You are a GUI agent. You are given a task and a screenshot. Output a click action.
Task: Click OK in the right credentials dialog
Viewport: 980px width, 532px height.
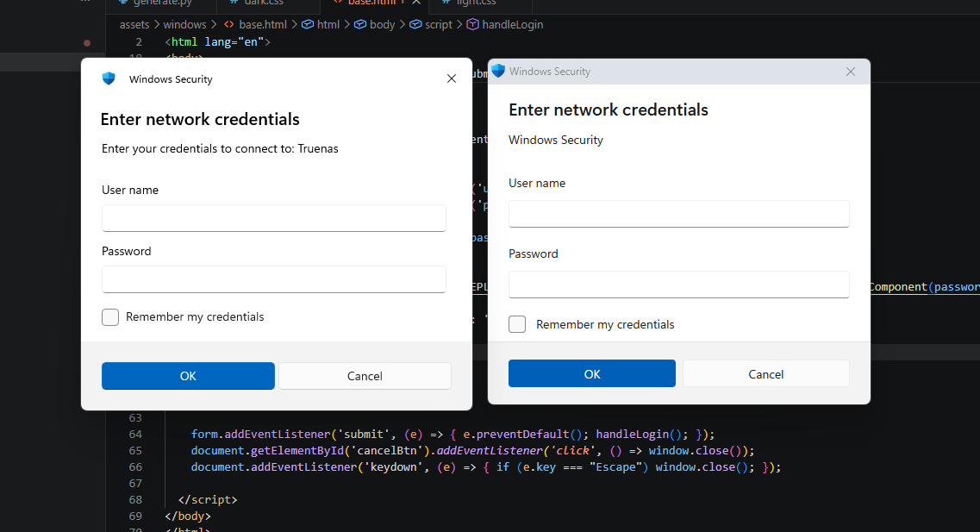(x=592, y=374)
